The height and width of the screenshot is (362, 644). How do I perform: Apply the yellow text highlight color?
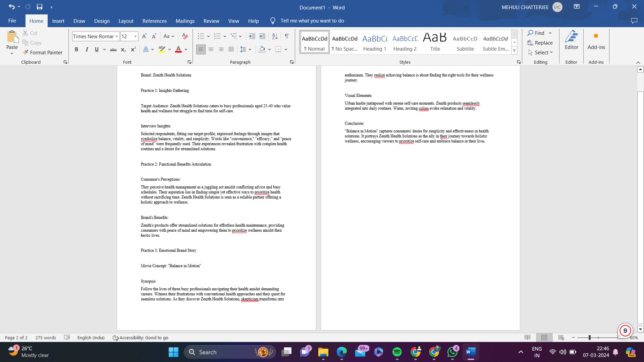[x=162, y=49]
